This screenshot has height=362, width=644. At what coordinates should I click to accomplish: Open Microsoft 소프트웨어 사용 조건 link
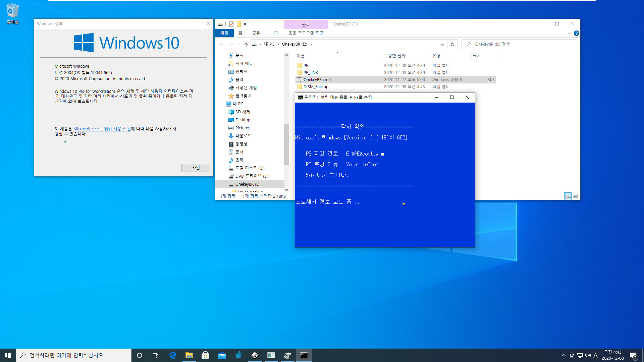click(x=102, y=129)
